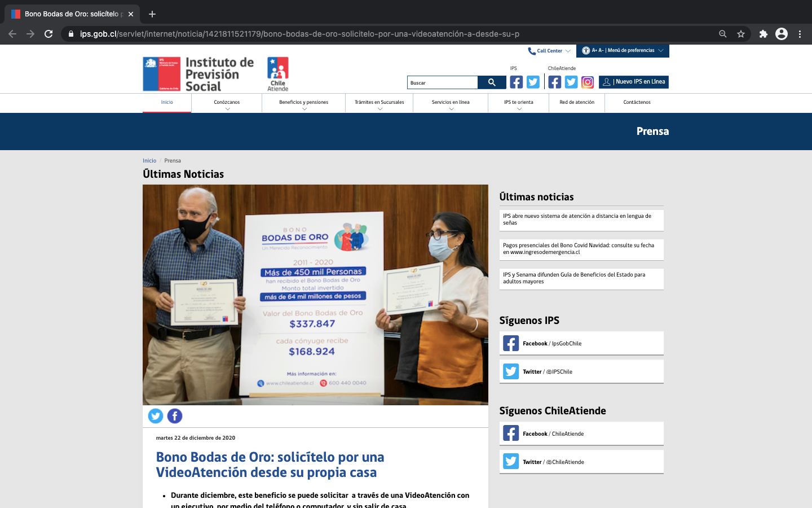This screenshot has width=812, height=508.
Task: Open the Twitter / @IPSChile link
Action: click(x=581, y=371)
